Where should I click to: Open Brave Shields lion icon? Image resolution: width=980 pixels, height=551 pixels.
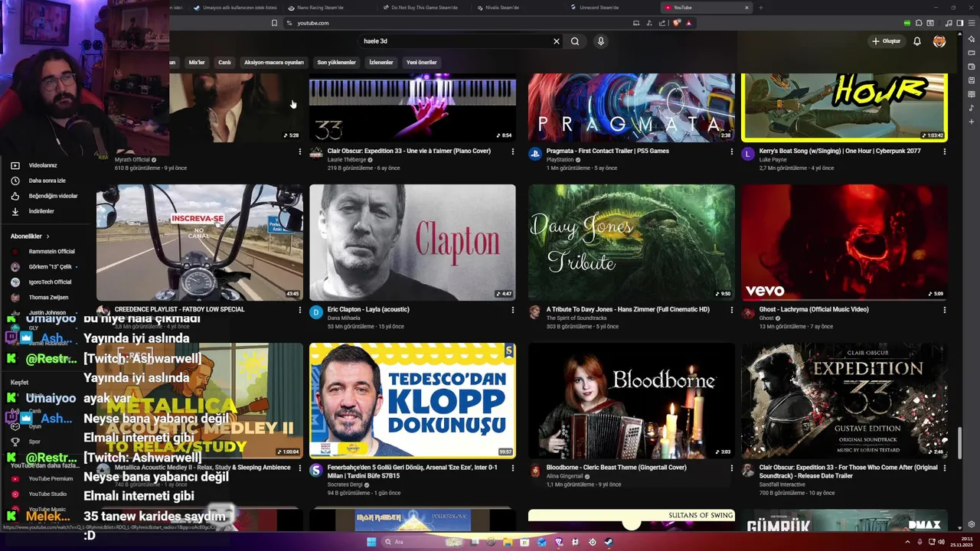(x=676, y=23)
